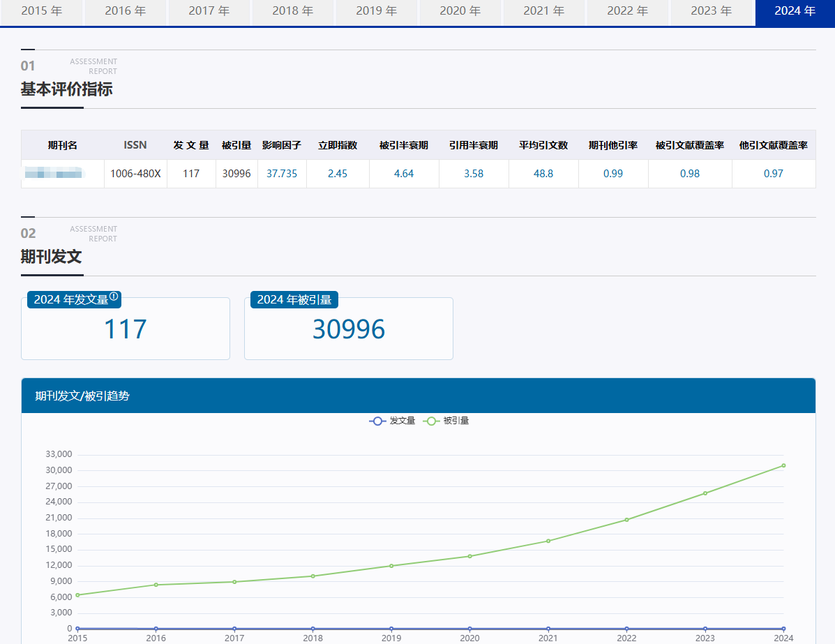
Task: Switch to the 2015 年 tab
Action: pyautogui.click(x=42, y=12)
